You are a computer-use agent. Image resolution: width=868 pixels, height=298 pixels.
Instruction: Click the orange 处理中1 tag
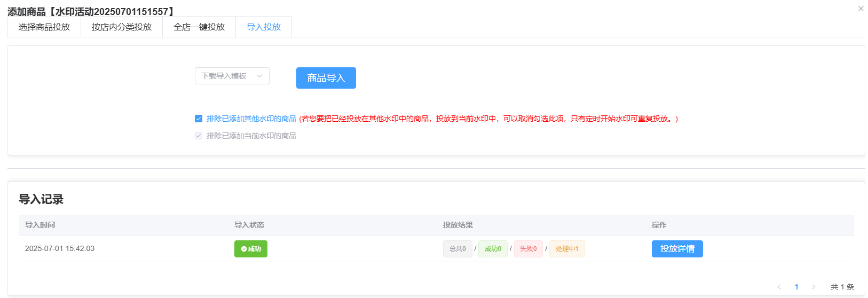[x=567, y=249]
